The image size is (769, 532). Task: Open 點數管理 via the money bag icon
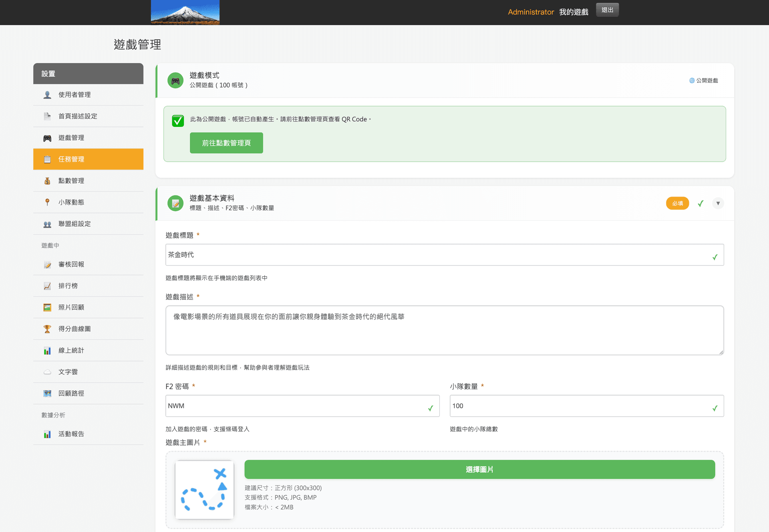47,181
